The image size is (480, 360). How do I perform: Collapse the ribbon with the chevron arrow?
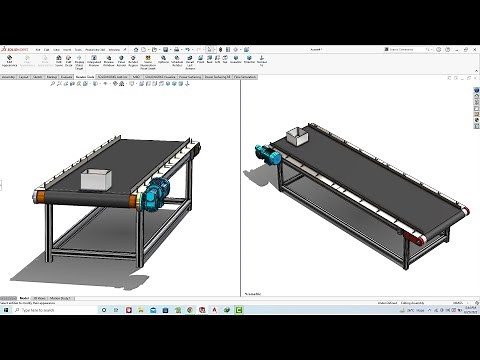[476, 71]
